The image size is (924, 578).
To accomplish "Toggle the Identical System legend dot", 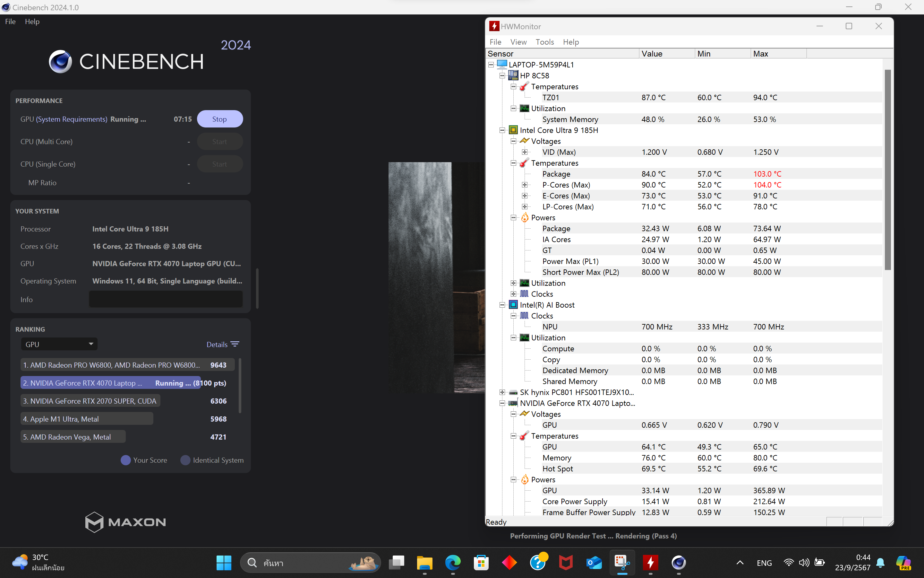I will point(185,460).
